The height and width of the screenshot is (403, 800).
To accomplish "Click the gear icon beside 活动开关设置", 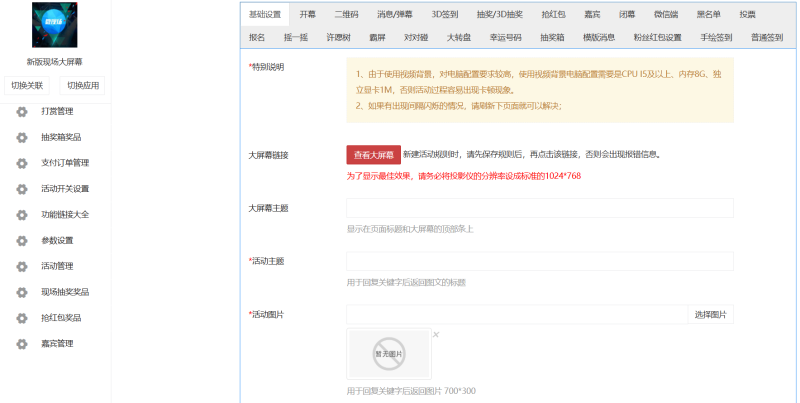I will [x=21, y=189].
